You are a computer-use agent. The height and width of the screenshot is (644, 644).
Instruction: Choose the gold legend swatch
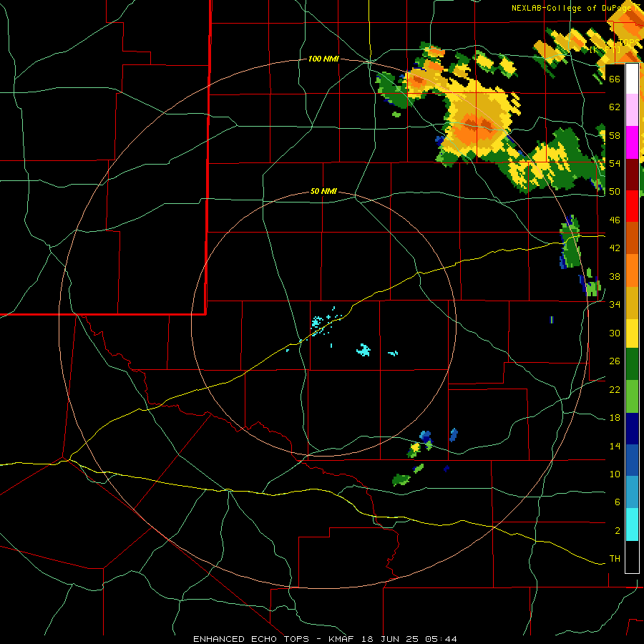[632, 303]
